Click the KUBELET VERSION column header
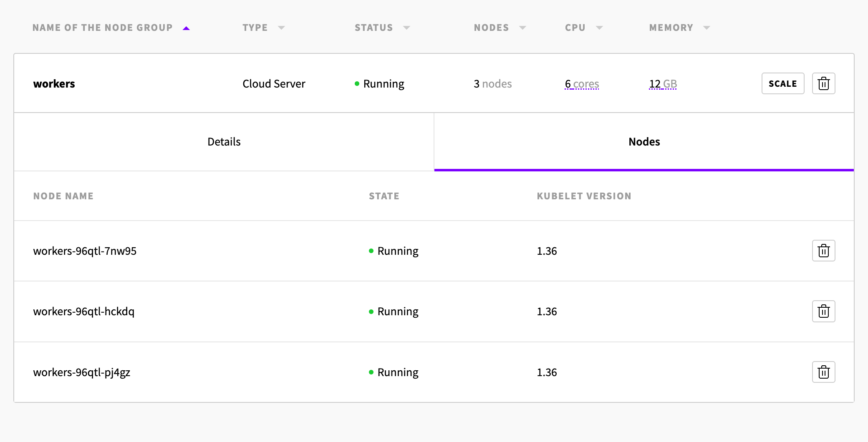 click(584, 196)
